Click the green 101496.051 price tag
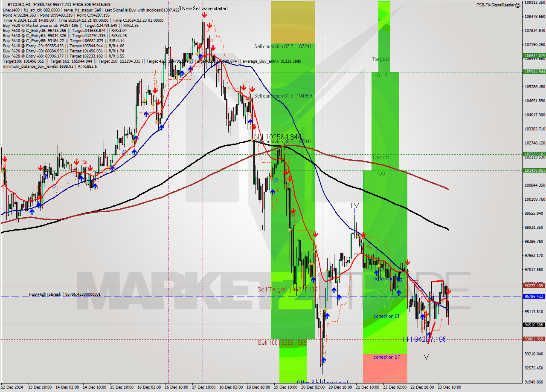 click(534, 170)
